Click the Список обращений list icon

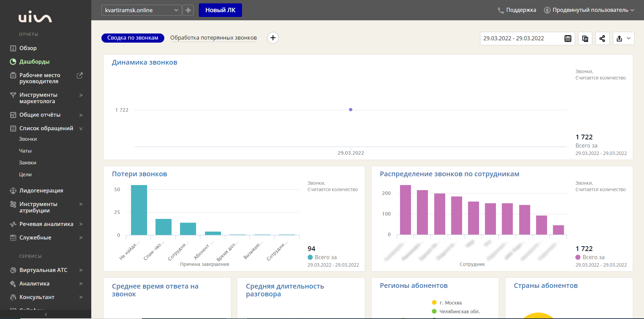[x=13, y=129]
